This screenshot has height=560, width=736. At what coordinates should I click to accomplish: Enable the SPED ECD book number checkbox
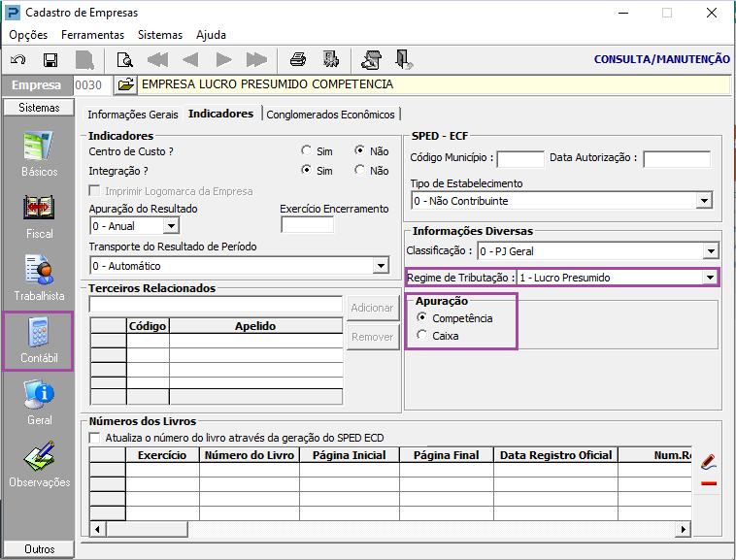coord(95,438)
